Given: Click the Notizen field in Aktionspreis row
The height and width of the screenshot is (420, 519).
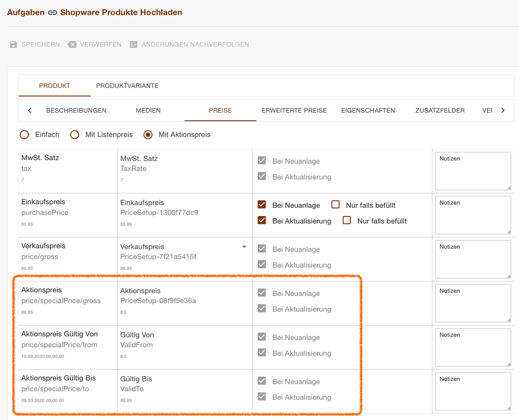Looking at the screenshot, I should coord(473,303).
